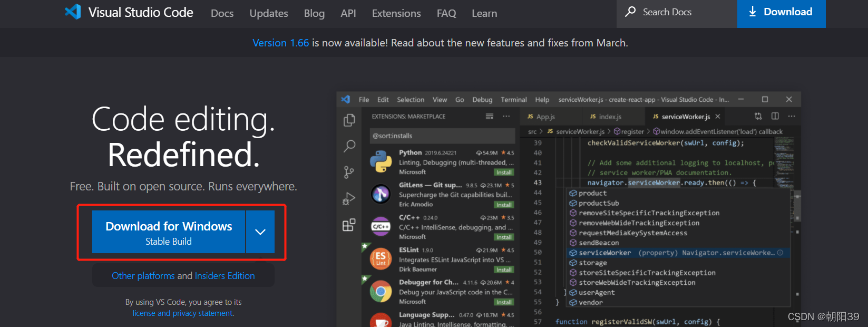
Task: Click the Search icon in activity bar
Action: click(349, 146)
